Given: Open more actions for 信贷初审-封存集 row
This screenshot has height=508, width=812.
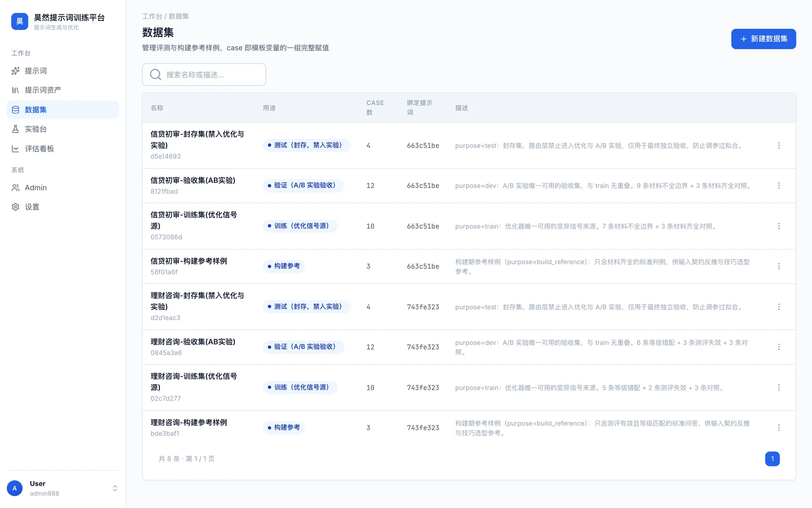Looking at the screenshot, I should [x=779, y=146].
